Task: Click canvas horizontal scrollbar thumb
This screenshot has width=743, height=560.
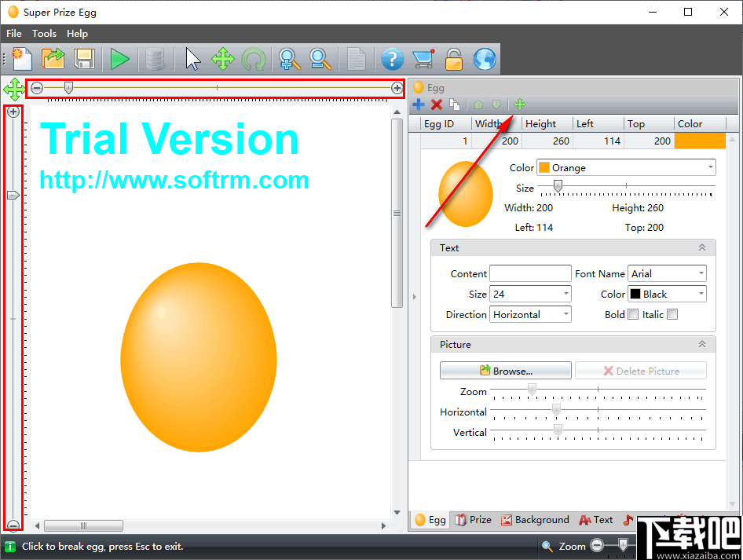Action: (83, 526)
